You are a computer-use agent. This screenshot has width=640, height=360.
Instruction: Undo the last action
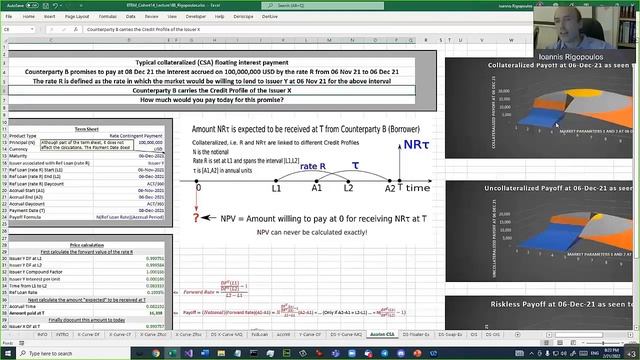pos(55,6)
